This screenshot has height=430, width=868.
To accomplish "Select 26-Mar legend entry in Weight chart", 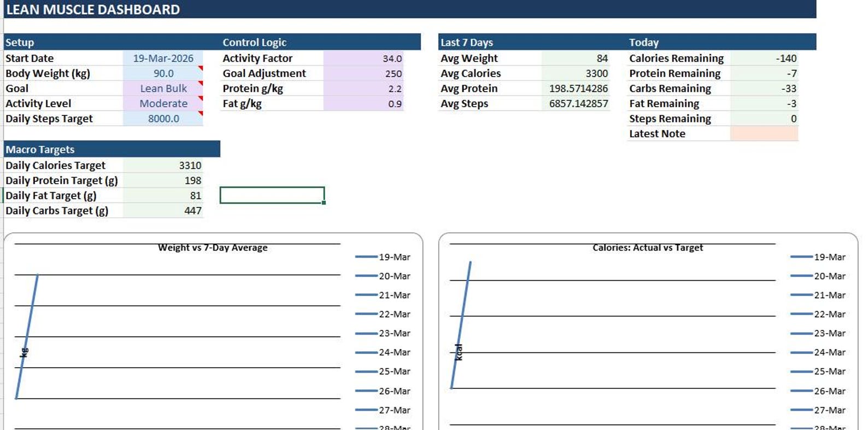I will click(x=383, y=391).
